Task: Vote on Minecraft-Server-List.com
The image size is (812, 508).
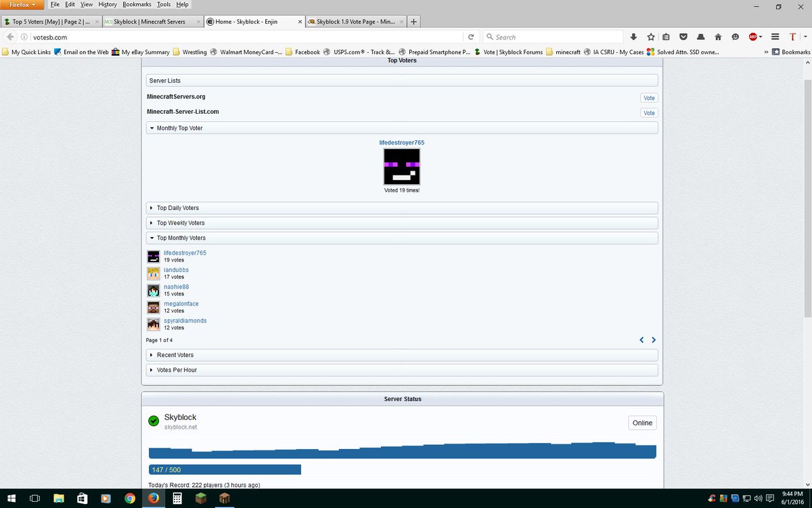Action: coord(649,113)
